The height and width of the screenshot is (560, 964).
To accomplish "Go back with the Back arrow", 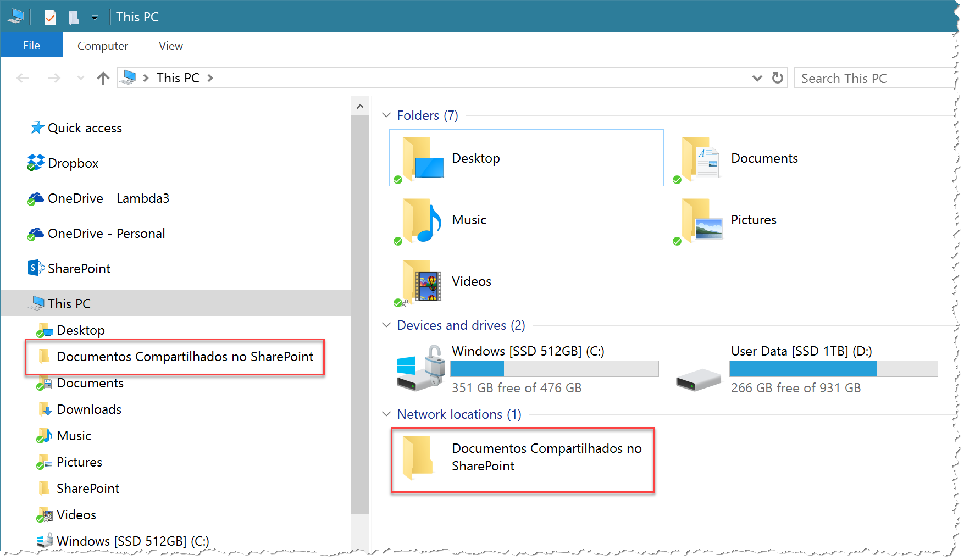I will [23, 78].
